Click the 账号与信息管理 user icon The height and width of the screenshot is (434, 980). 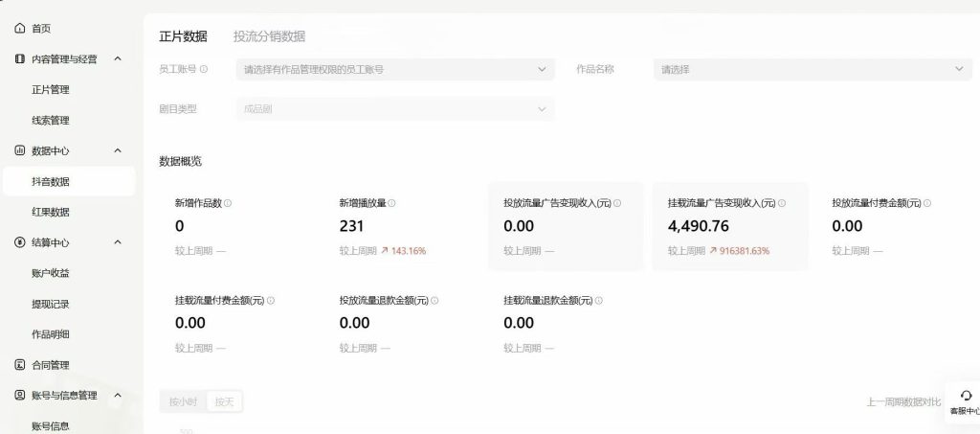click(x=20, y=396)
